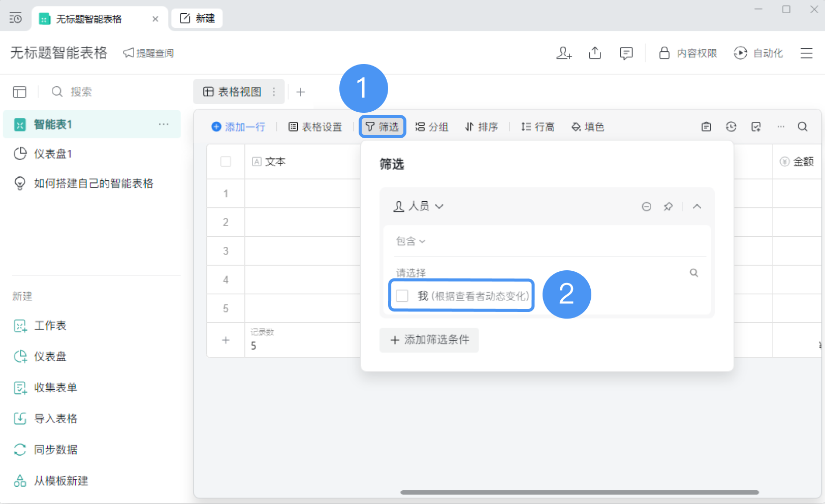Click the clipboard toolbar icon
The height and width of the screenshot is (504, 825).
706,127
